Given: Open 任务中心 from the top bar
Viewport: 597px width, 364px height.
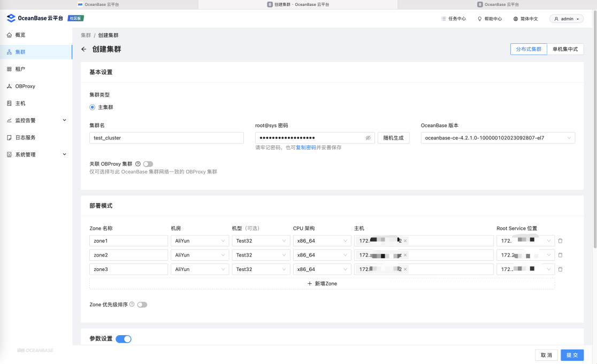Looking at the screenshot, I should pos(454,19).
